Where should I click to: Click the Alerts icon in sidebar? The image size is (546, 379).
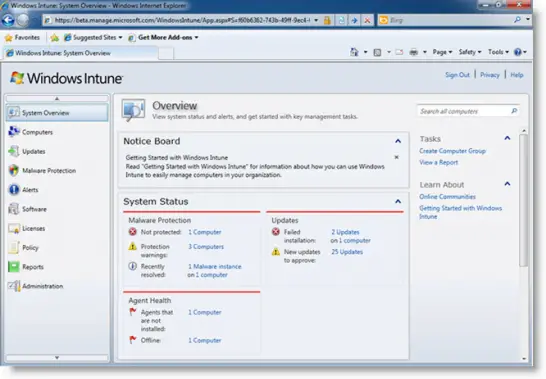click(x=14, y=190)
